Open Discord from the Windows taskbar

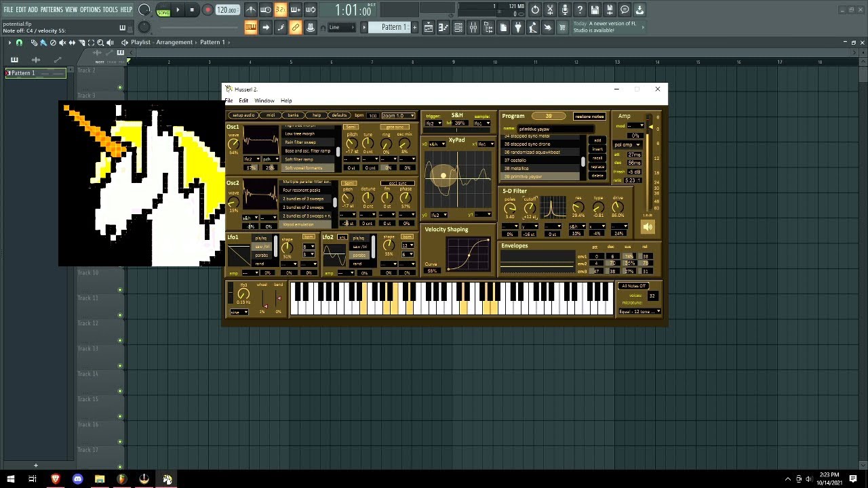[77, 479]
